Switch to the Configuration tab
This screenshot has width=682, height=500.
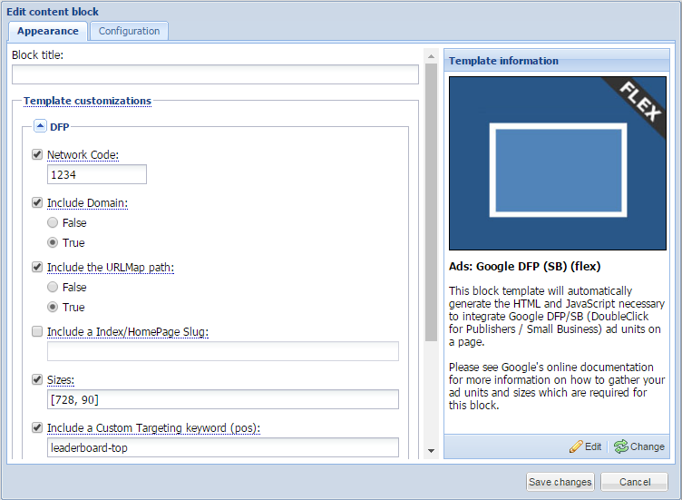click(x=129, y=31)
